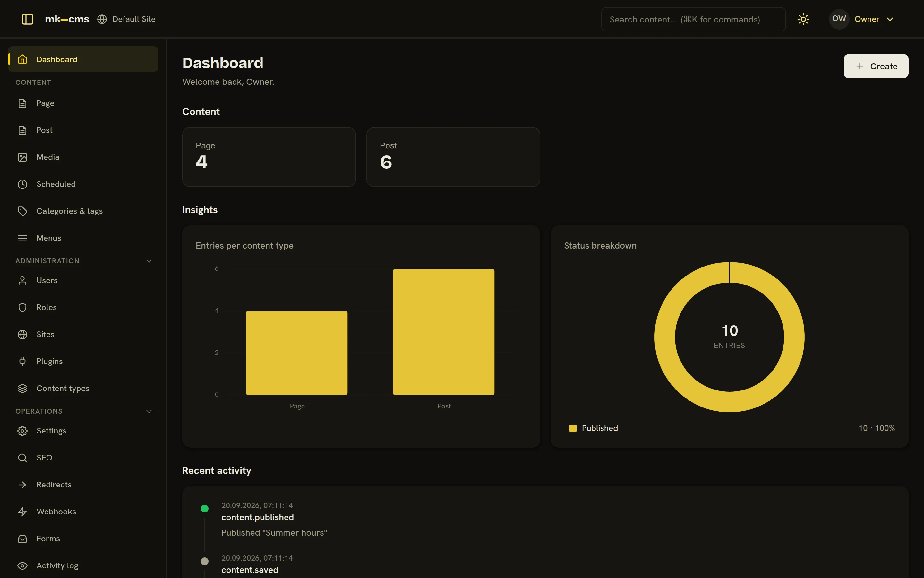Click the Page bar in chart
This screenshot has width=924, height=578.
[x=297, y=353]
